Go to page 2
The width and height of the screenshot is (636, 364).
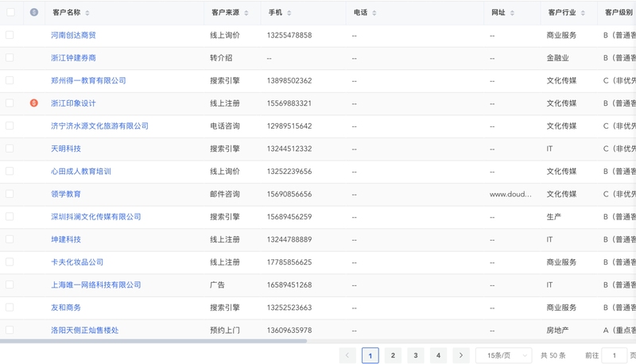393,355
